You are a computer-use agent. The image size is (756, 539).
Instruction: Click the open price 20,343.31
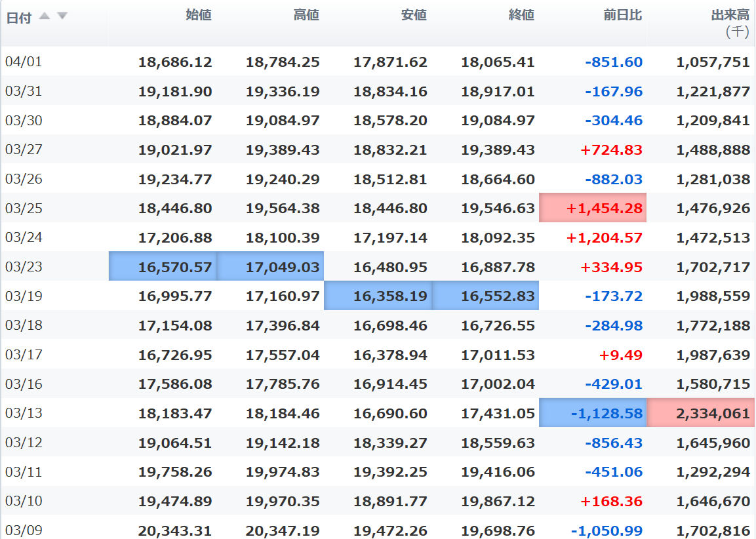[x=175, y=531]
